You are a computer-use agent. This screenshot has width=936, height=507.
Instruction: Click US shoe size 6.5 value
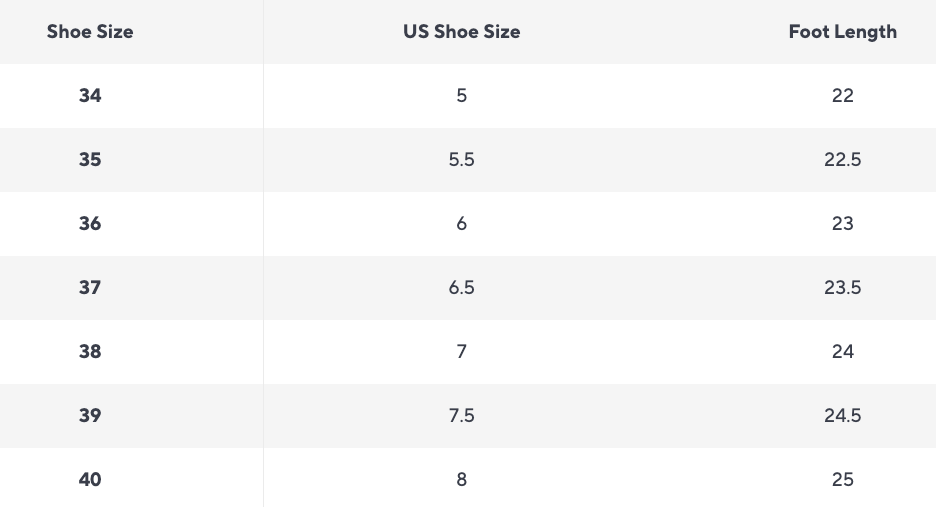pyautogui.click(x=462, y=288)
